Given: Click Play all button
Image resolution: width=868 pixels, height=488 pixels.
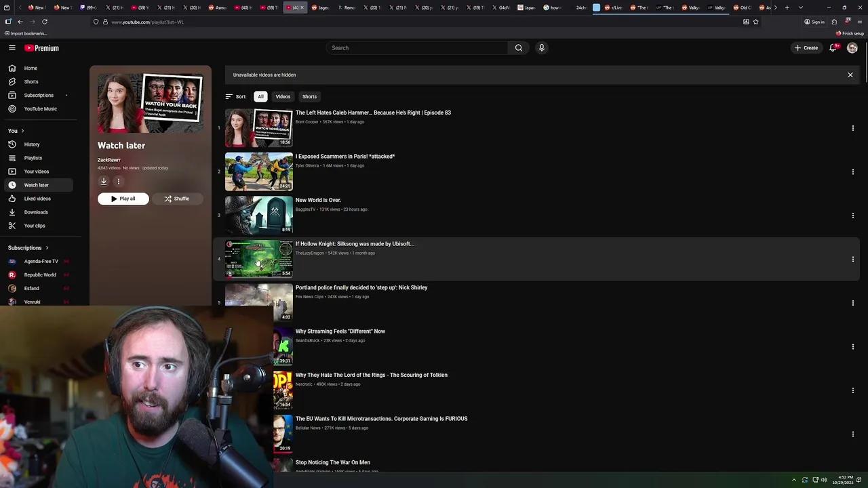Looking at the screenshot, I should click(x=123, y=199).
